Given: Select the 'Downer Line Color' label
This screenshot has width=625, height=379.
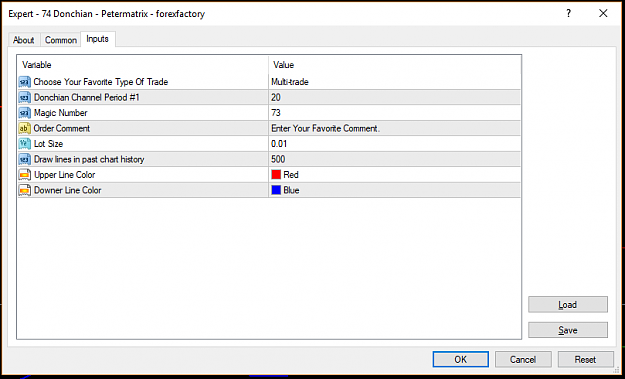Looking at the screenshot, I should 68,190.
